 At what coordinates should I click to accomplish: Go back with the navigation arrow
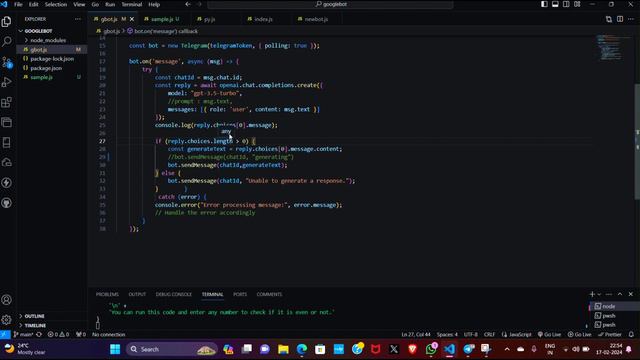[188, 4]
